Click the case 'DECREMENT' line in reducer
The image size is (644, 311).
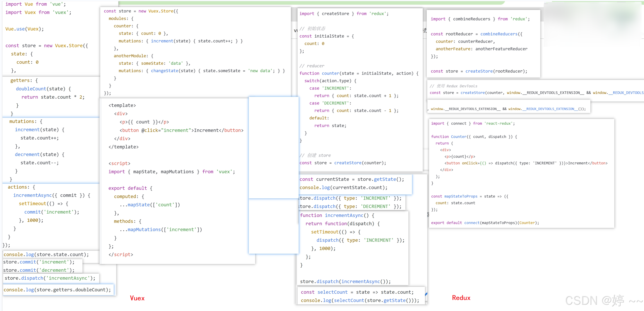point(330,103)
